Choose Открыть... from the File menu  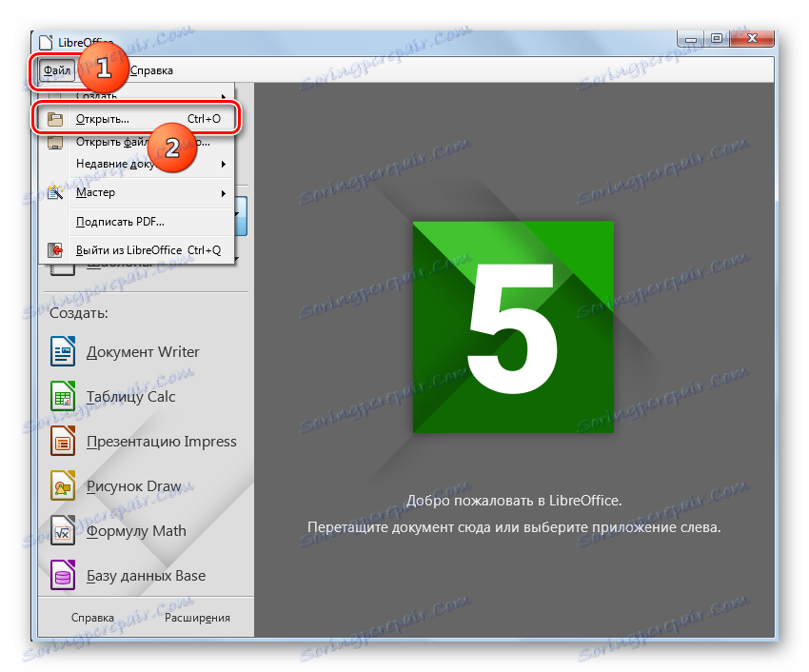(137, 119)
